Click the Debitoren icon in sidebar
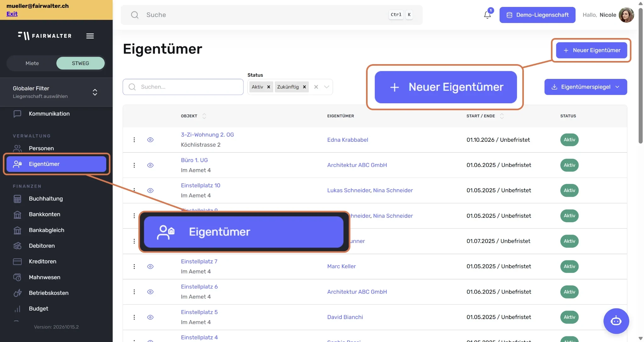The image size is (644, 342). pyautogui.click(x=17, y=246)
